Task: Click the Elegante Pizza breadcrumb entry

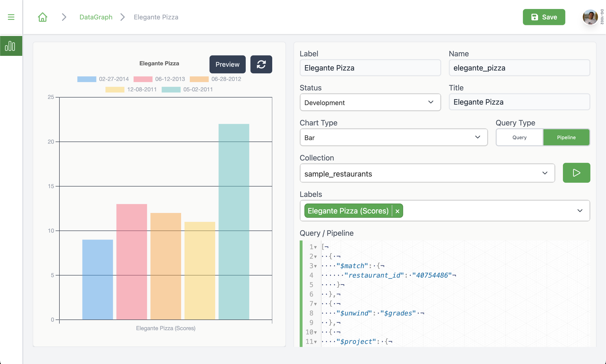Action: pos(156,17)
